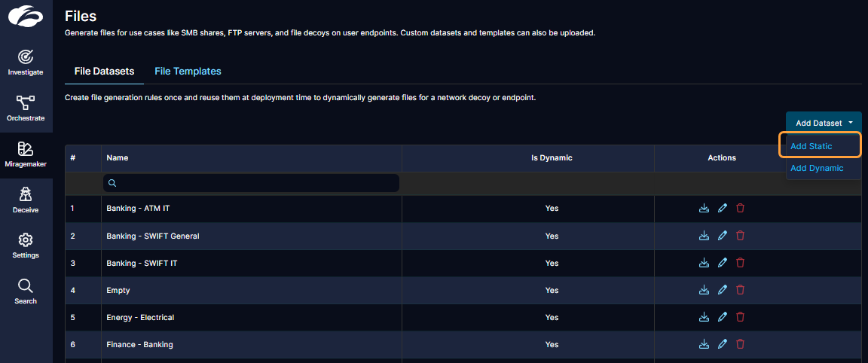Viewport: 868px width, 363px height.
Task: Open Settings from the sidebar
Action: click(26, 240)
